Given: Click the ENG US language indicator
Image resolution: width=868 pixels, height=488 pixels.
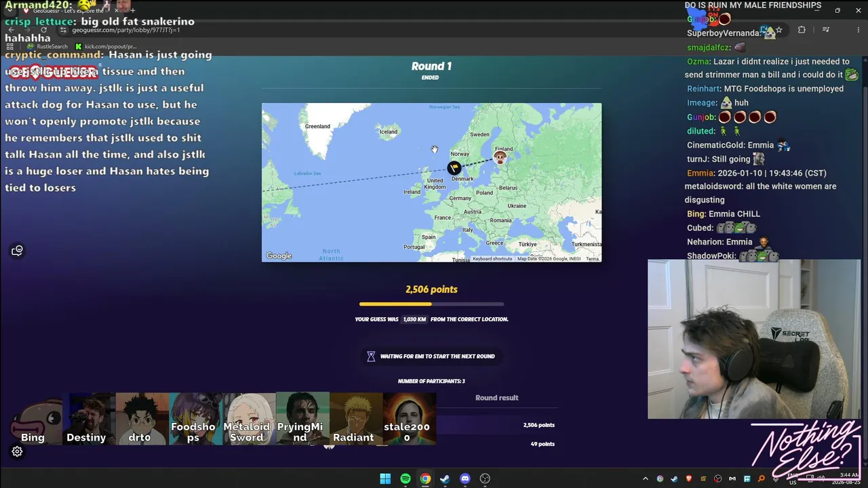Looking at the screenshot, I should (792, 479).
